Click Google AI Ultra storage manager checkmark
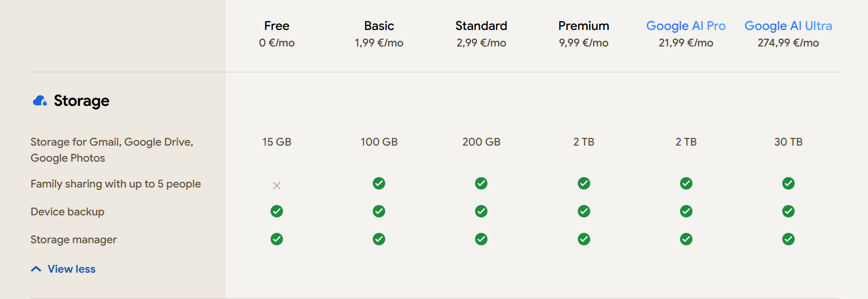This screenshot has height=299, width=868. (788, 239)
